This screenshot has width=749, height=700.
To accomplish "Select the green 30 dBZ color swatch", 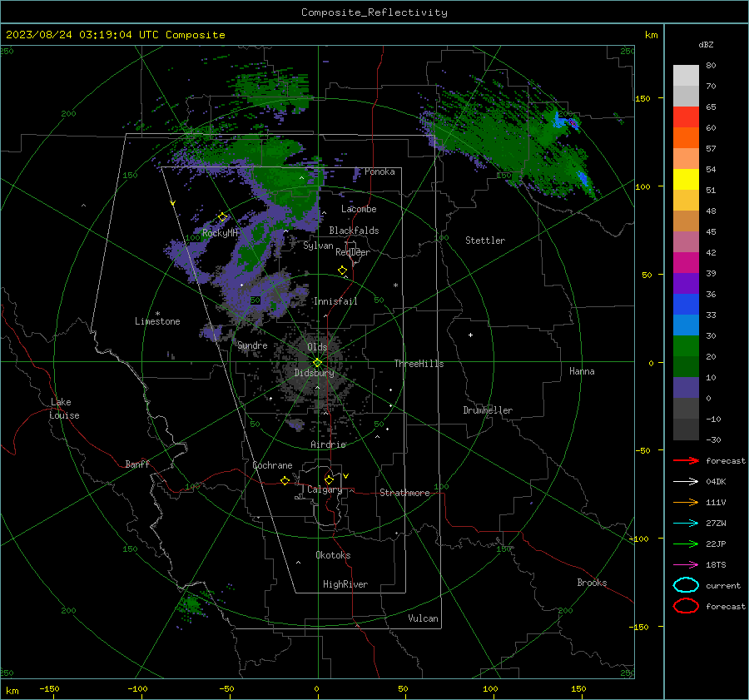I will (x=686, y=345).
